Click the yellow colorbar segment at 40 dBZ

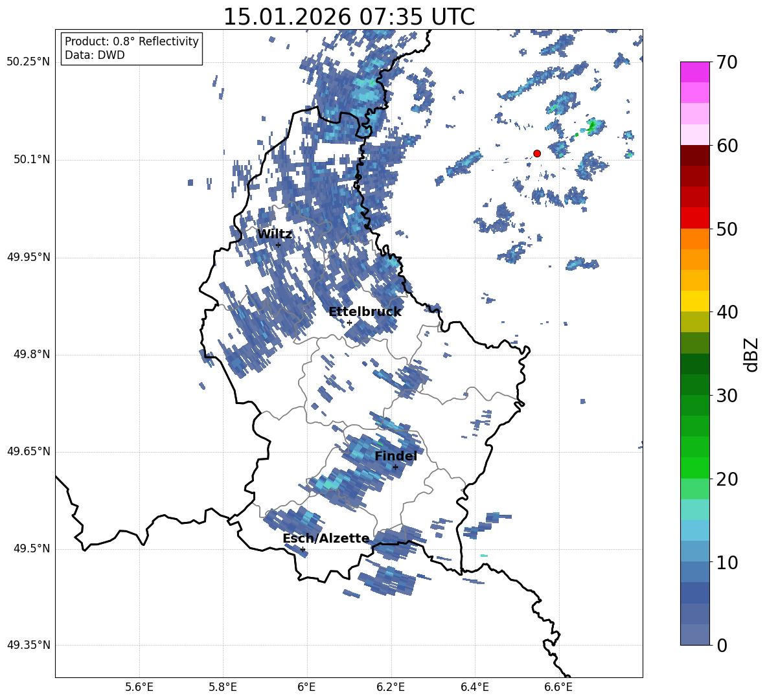pos(694,301)
